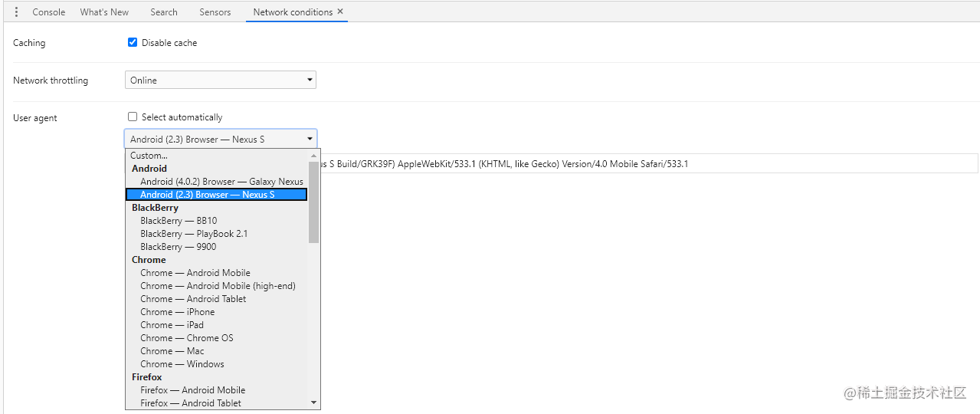Select the Network conditions tab
The image size is (980, 414).
point(293,12)
